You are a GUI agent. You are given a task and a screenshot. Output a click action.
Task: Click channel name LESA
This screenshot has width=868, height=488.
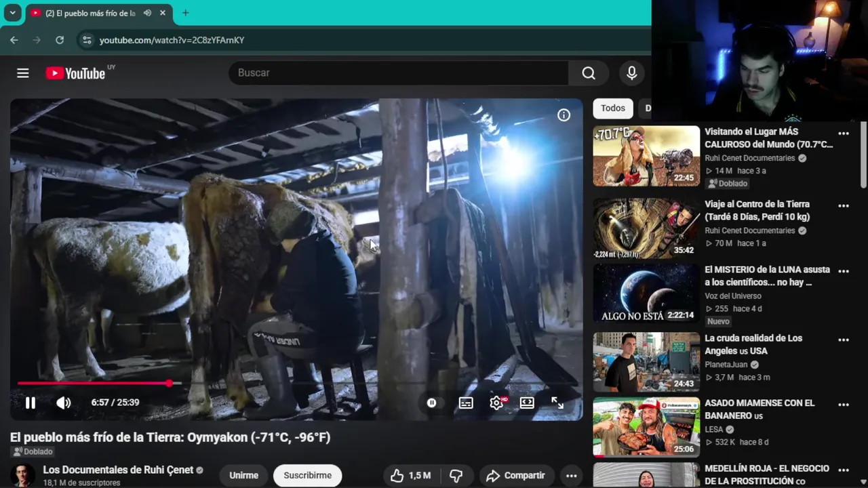click(714, 430)
